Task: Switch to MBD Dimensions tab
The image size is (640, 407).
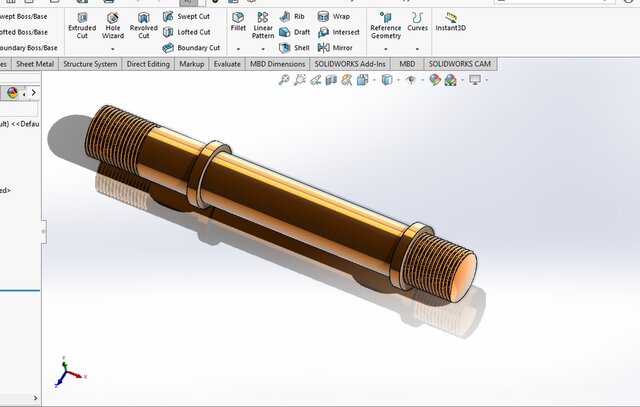Action: [278, 64]
